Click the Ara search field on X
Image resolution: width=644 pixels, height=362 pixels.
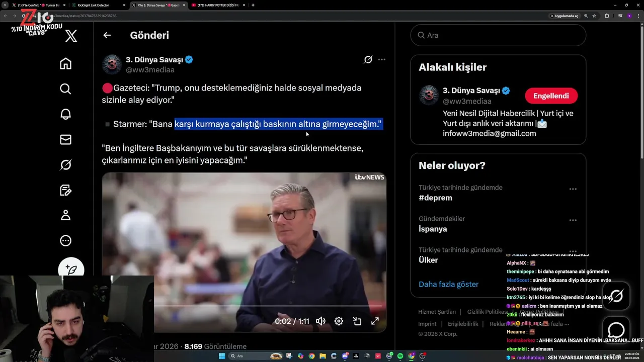(x=498, y=35)
